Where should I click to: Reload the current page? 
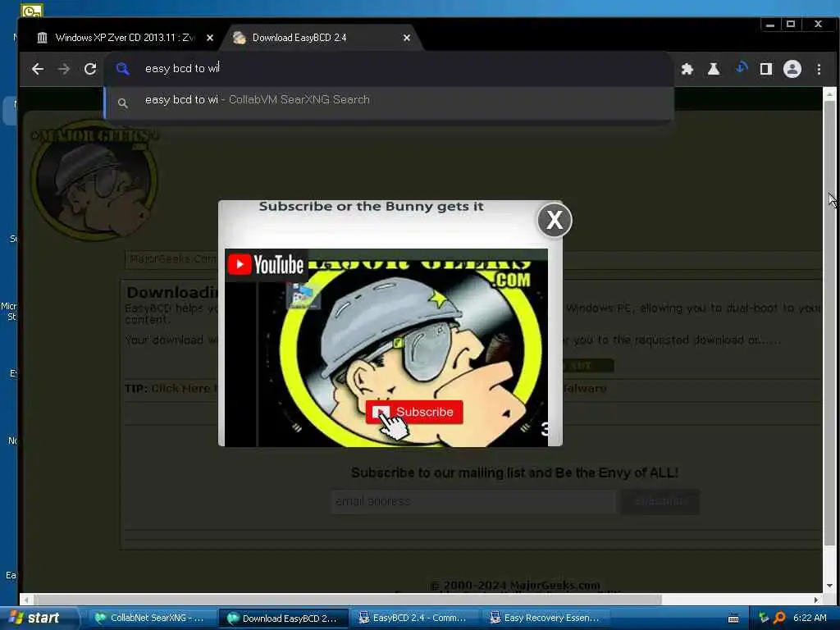pos(90,69)
